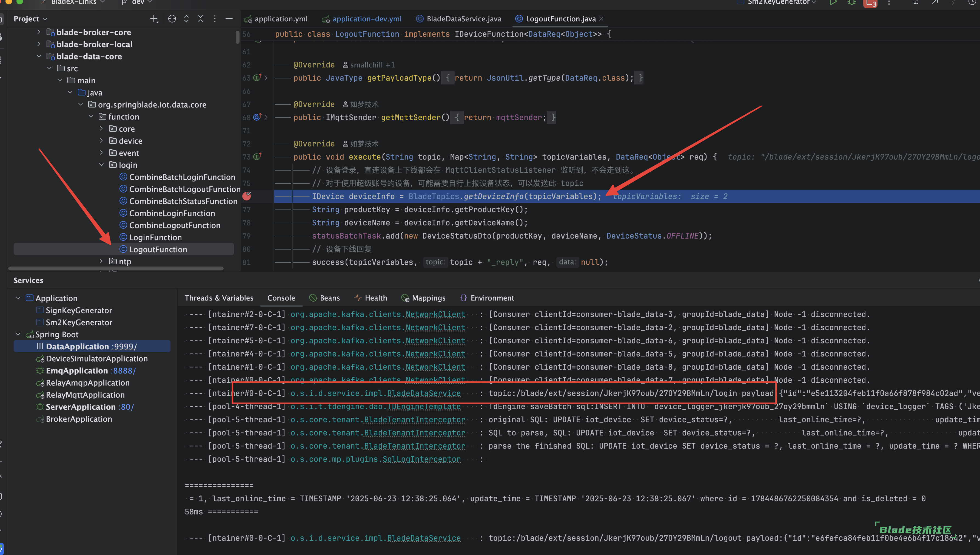Image resolution: width=980 pixels, height=555 pixels.
Task: Open the Mappings tab
Action: 423,298
